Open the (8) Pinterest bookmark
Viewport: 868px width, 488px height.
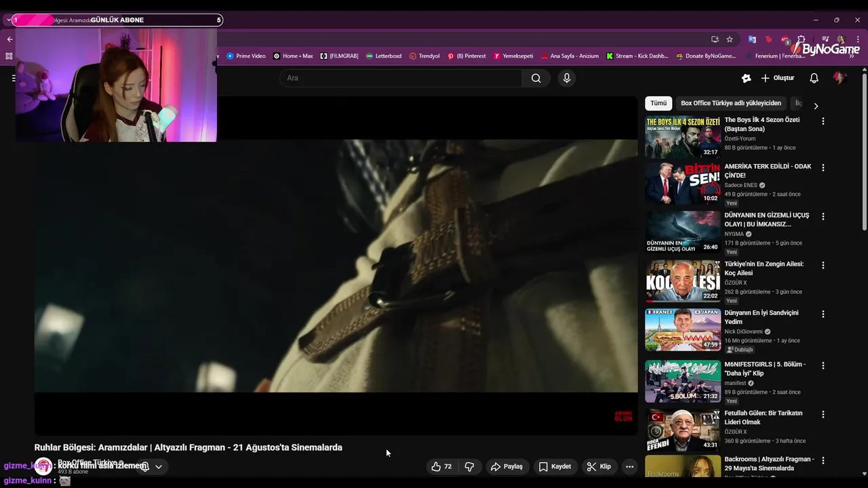click(x=467, y=56)
